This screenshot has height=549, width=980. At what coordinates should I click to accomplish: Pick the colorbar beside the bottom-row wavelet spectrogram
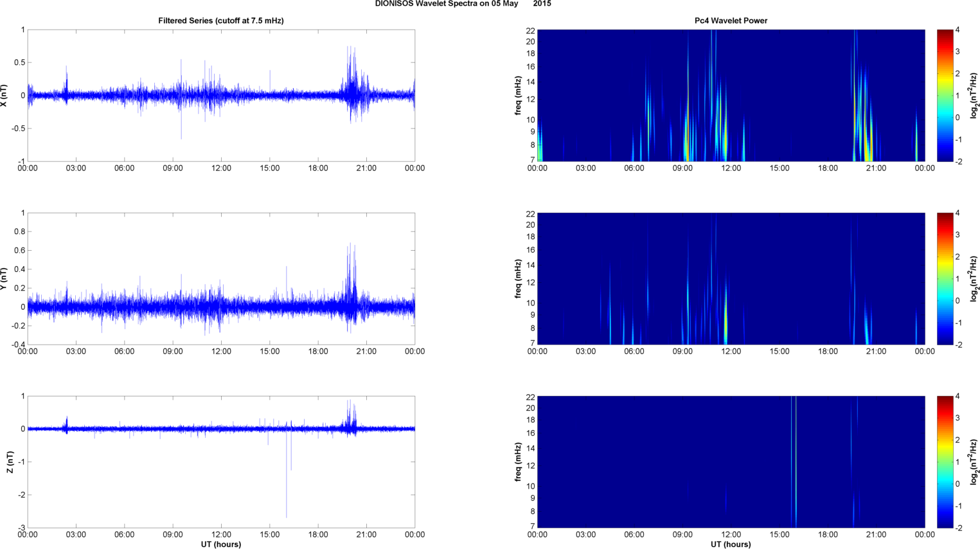tap(945, 462)
